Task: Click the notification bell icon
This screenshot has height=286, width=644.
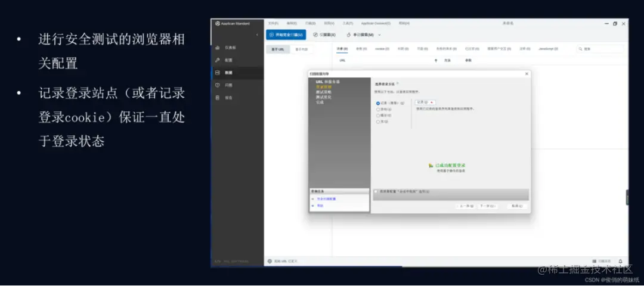Action: (620, 261)
